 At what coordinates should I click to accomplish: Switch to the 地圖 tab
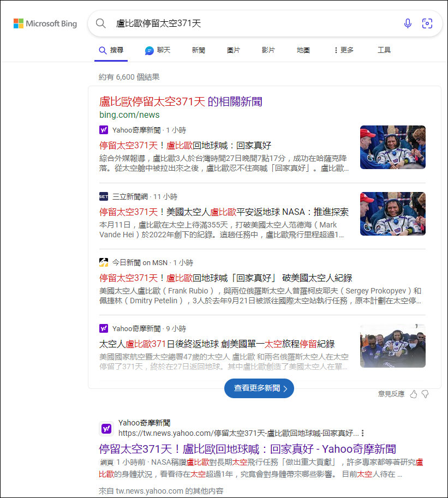click(303, 50)
